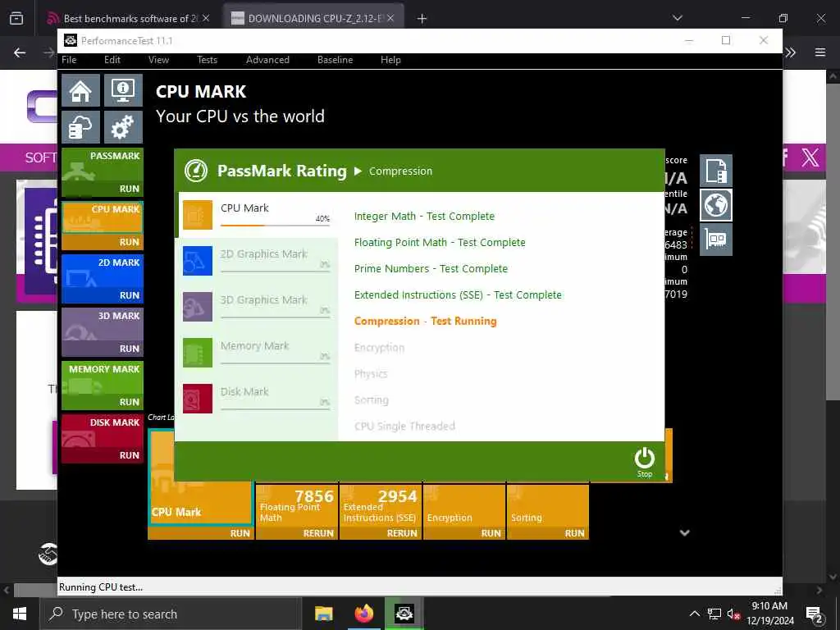This screenshot has width=840, height=630.
Task: Open the hardware card icon on right
Action: click(715, 239)
